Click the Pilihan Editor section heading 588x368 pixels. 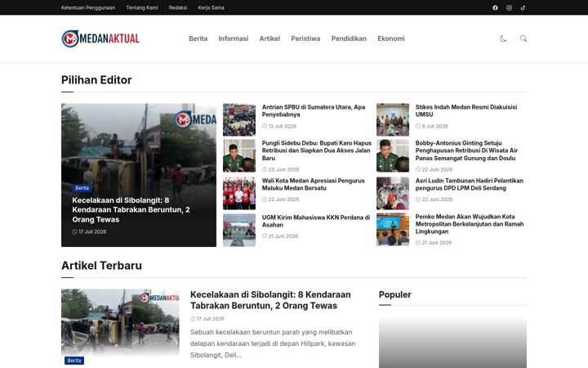click(x=96, y=80)
